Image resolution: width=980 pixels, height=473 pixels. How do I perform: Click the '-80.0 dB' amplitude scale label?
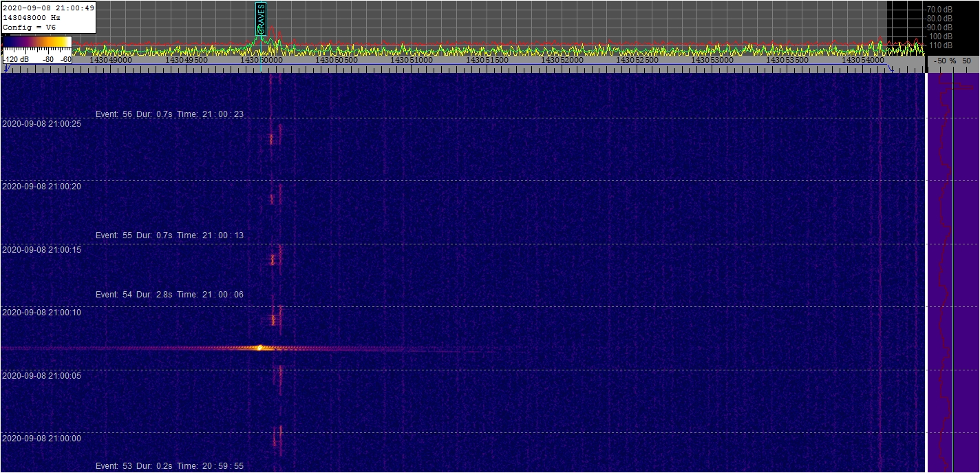click(x=939, y=18)
